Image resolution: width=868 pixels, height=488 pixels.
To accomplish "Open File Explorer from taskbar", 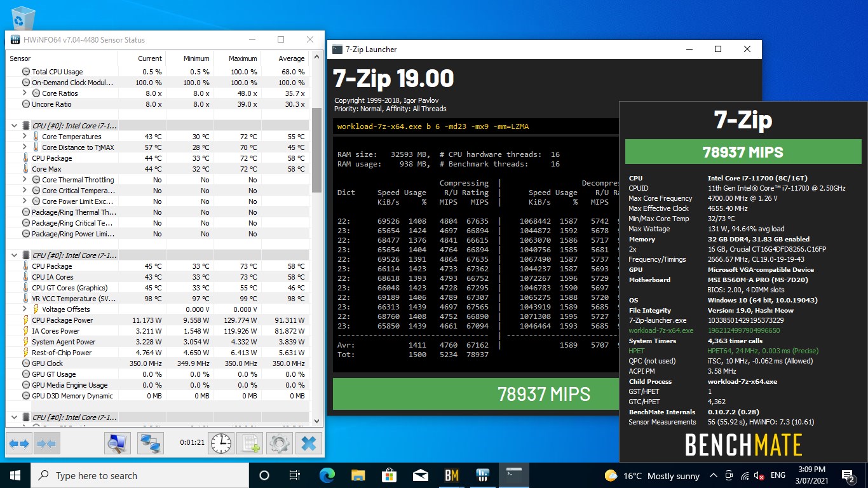I will tap(358, 475).
